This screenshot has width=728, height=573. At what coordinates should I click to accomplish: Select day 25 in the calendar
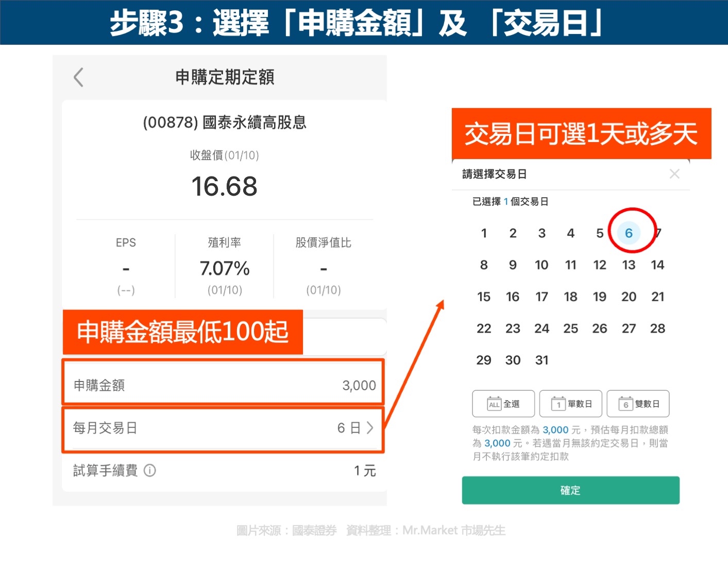pyautogui.click(x=570, y=328)
